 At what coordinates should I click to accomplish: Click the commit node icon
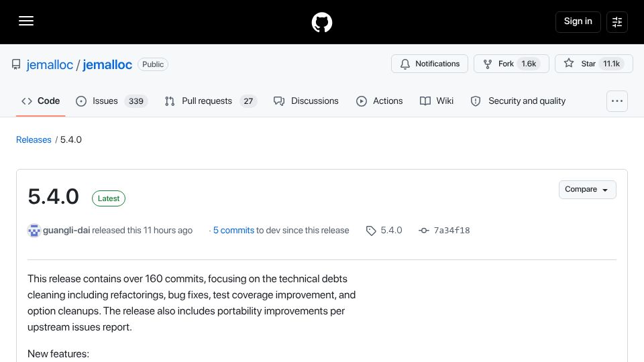[424, 231]
